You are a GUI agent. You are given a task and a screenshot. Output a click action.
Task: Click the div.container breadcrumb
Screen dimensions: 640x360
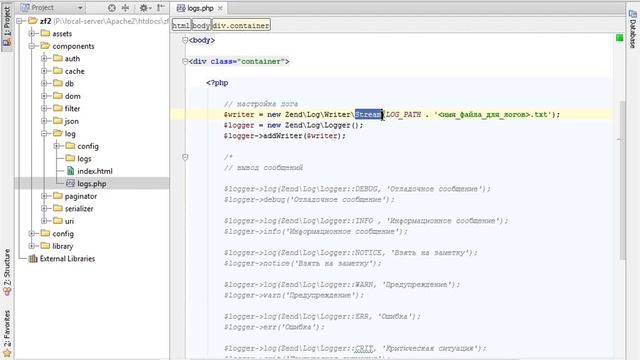coord(241,25)
